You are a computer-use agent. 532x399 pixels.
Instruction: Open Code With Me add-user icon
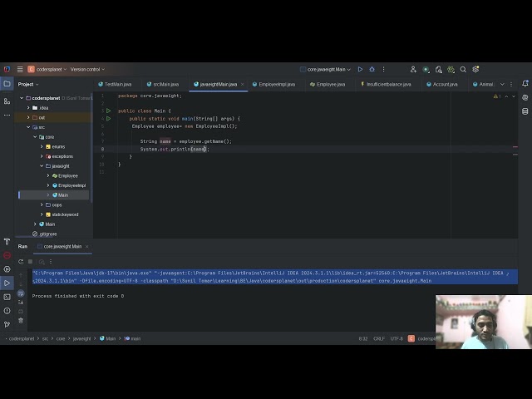coord(413,69)
